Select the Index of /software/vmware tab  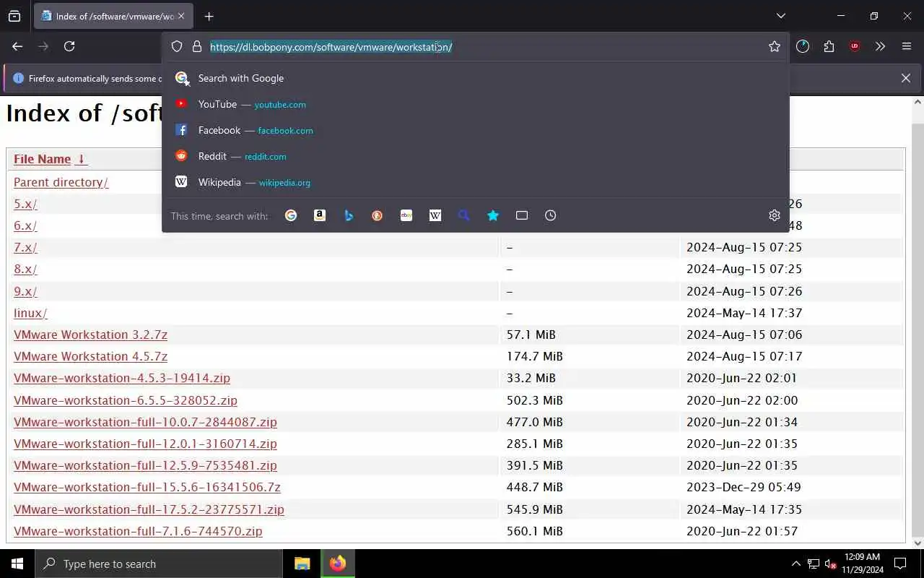point(113,16)
